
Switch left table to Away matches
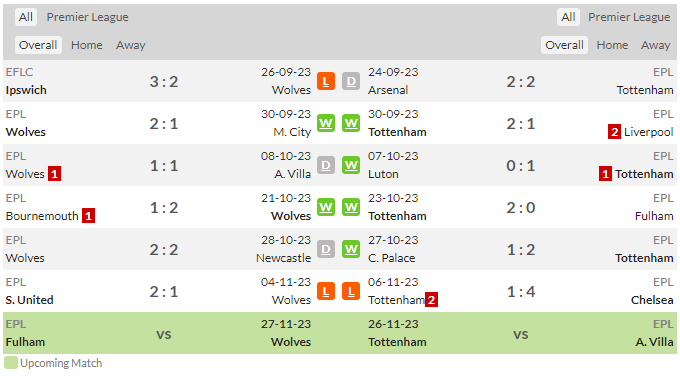pos(131,45)
